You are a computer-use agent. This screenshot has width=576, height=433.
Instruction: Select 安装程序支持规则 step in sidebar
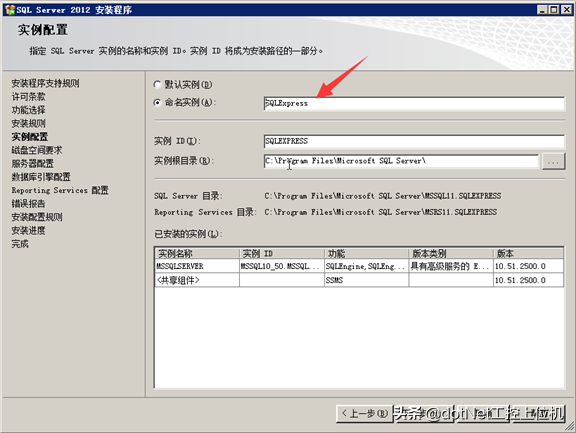45,83
